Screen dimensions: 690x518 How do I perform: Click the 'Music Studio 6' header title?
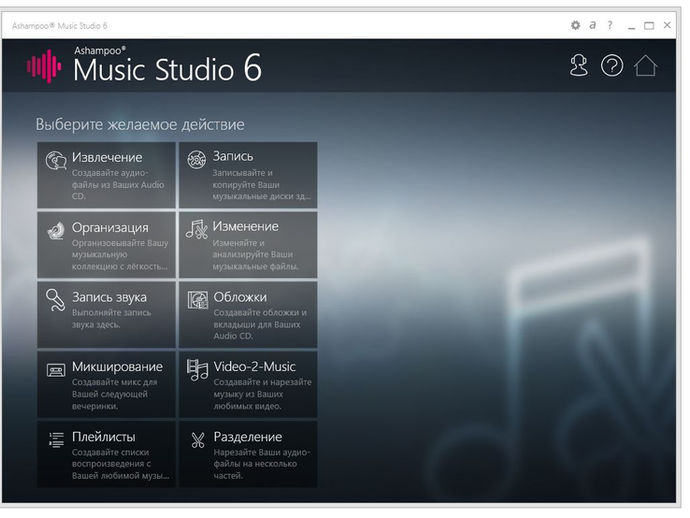(x=167, y=69)
